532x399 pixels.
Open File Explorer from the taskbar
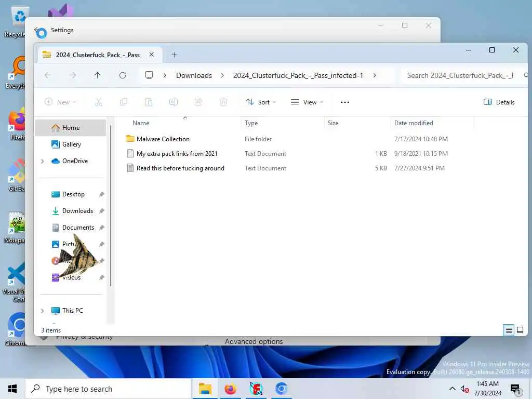coord(205,389)
